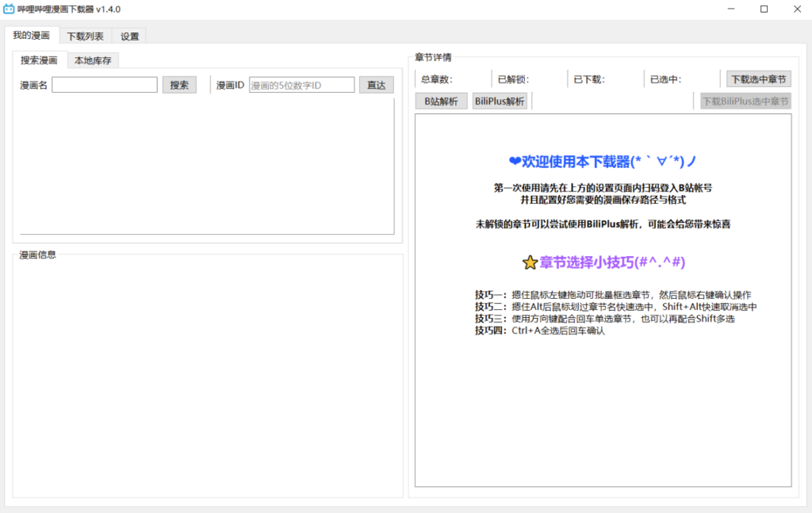Switch to the 本地库存 sub-tab

coord(93,59)
